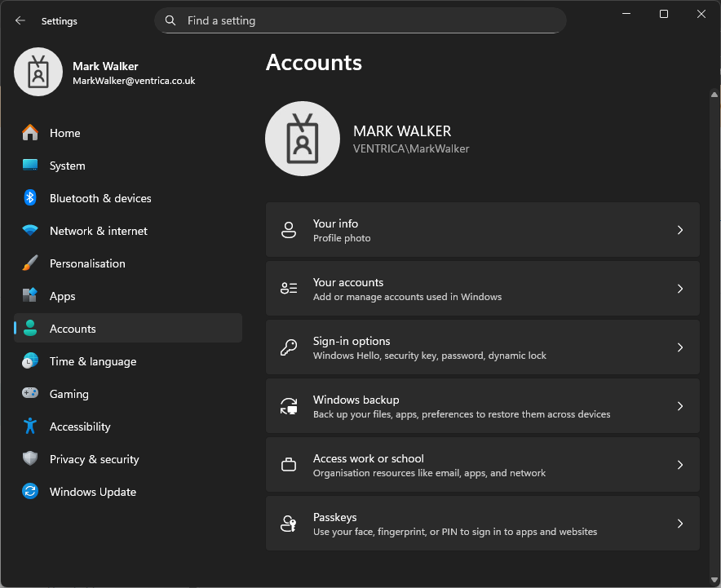
Task: Click the Network & internet Wi-Fi icon
Action: click(30, 231)
